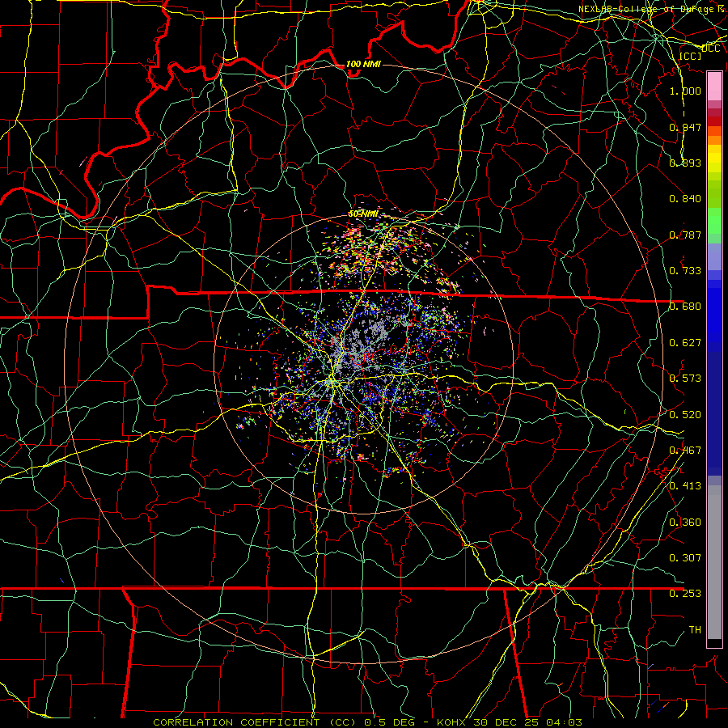Screen dimensions: 728x728
Task: Select the 0.840 legend value
Action: [685, 198]
